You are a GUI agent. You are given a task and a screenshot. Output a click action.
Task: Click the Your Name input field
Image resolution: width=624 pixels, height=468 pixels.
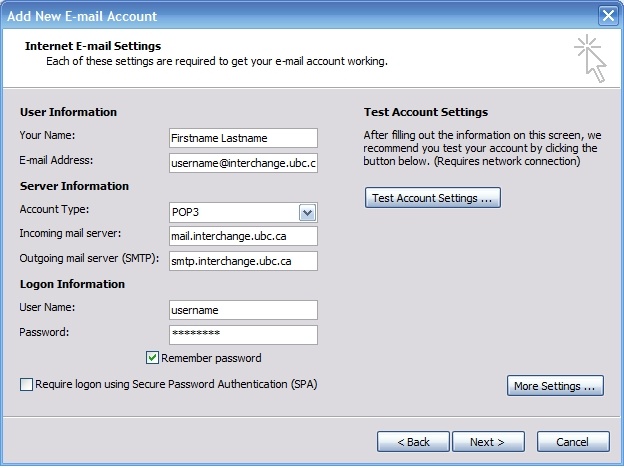(243, 138)
